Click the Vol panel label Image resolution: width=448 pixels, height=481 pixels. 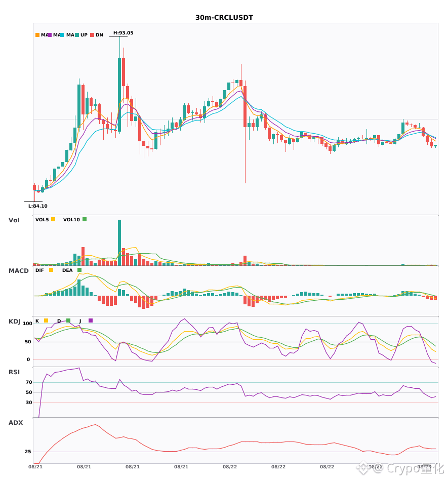tap(14, 220)
